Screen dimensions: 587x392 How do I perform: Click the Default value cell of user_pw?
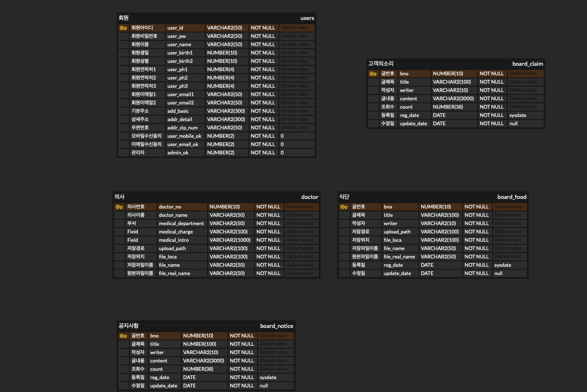click(x=296, y=36)
